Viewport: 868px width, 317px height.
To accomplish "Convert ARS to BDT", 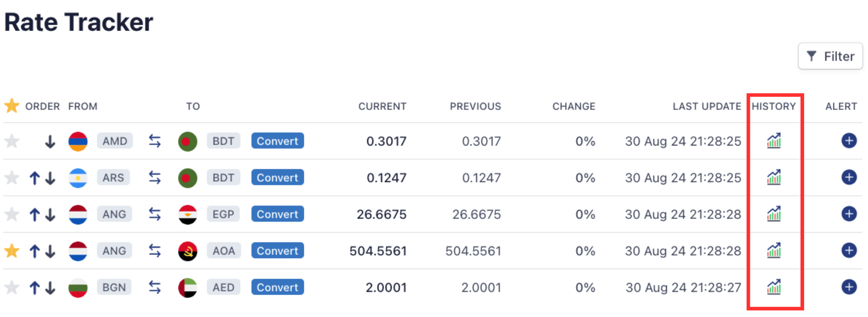I will coord(277,178).
